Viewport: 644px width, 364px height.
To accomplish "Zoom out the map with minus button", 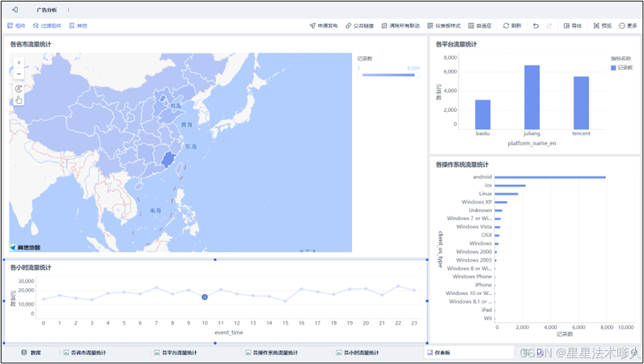I will tap(19, 74).
